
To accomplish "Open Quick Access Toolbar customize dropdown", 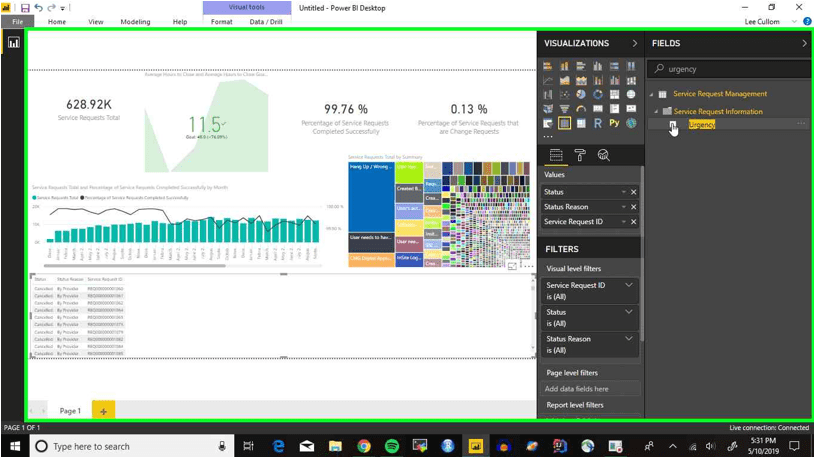I will click(x=63, y=8).
